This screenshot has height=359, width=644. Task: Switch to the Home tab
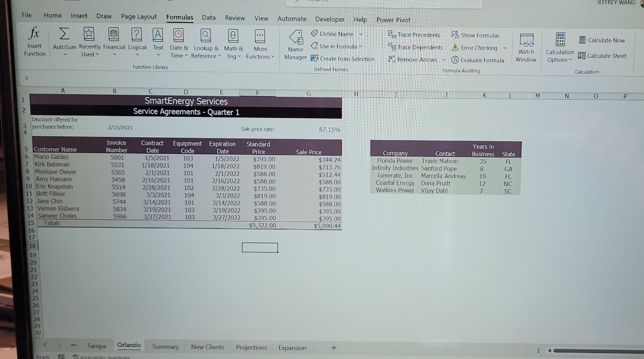[x=53, y=15]
